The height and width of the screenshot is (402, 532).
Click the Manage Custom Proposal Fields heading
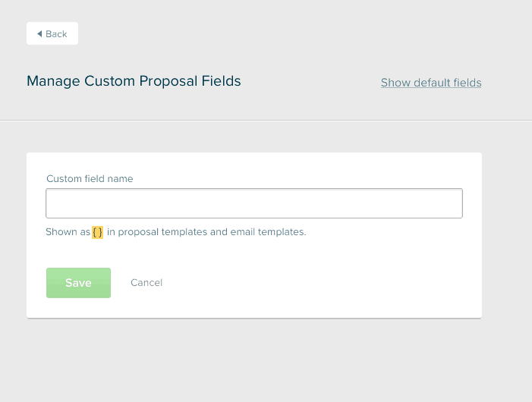click(x=134, y=81)
